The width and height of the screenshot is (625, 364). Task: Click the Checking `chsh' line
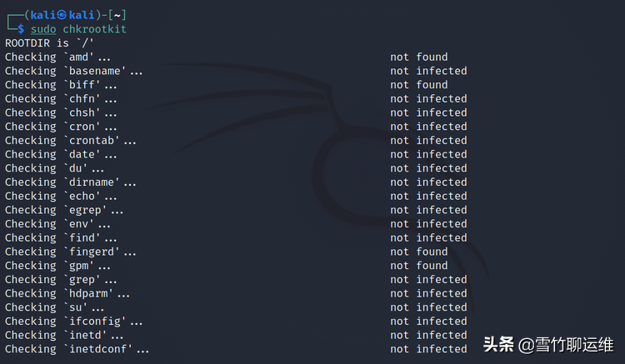(61, 112)
